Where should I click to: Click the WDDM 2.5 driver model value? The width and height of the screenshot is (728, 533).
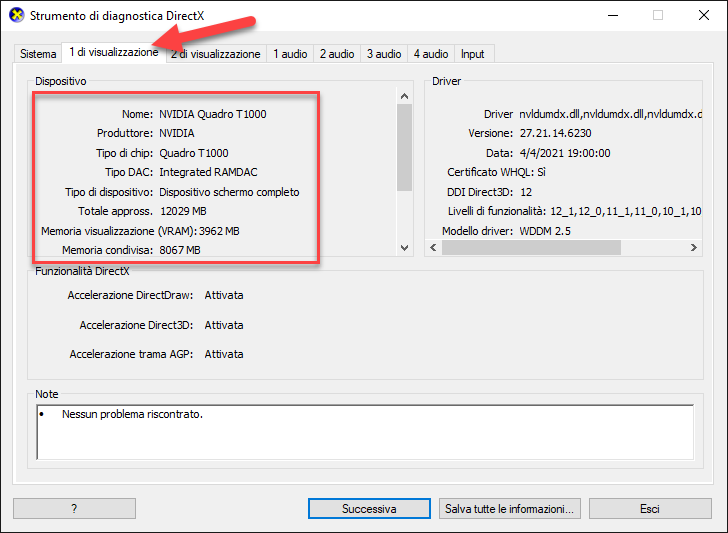click(545, 231)
